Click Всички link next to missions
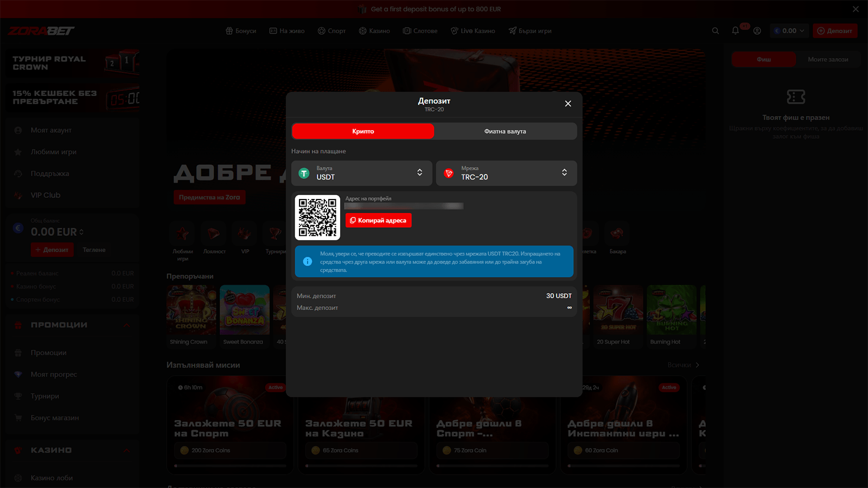 coord(683,365)
